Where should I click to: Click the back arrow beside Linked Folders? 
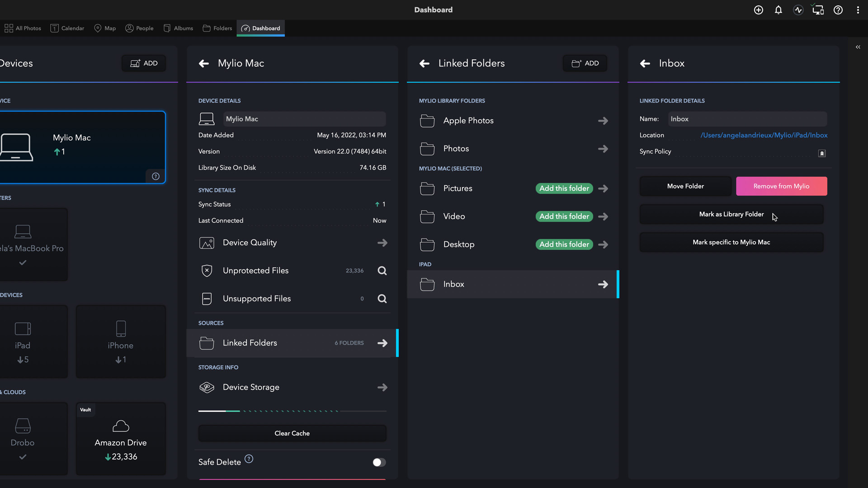(x=425, y=64)
